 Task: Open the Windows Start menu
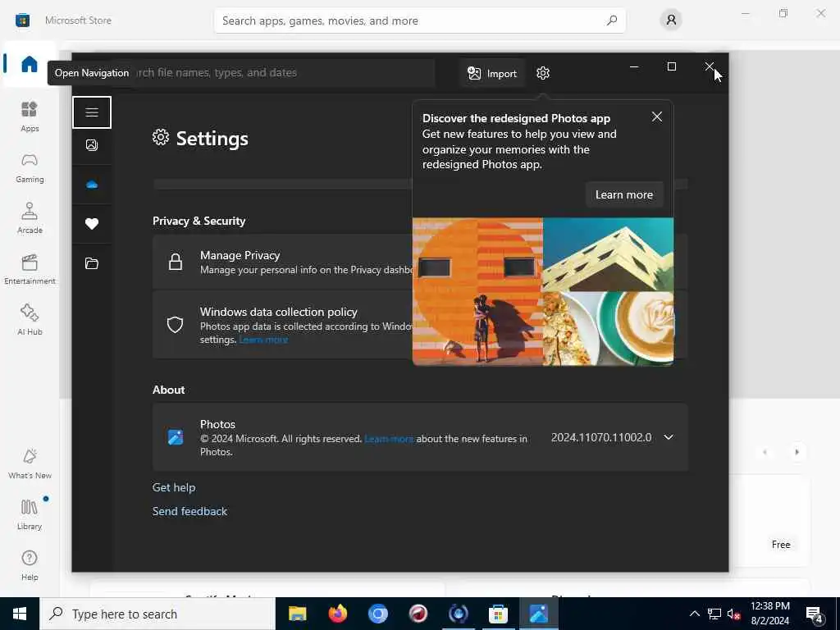(x=20, y=614)
